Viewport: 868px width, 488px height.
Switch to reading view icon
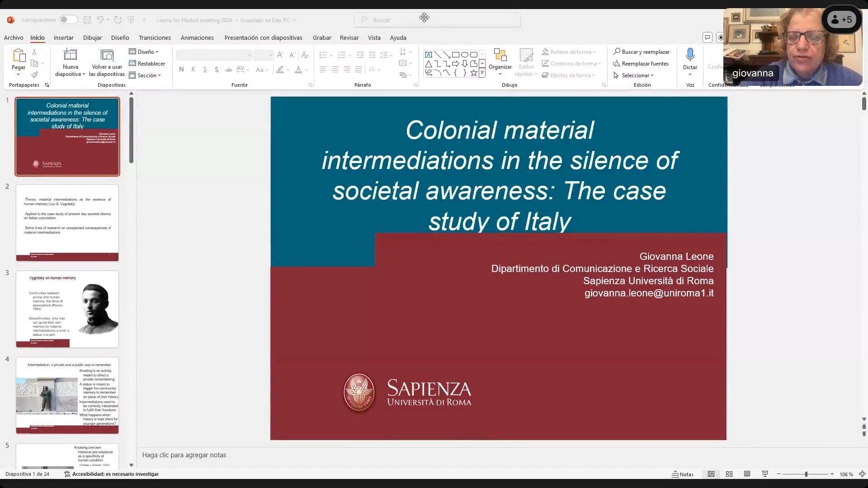[747, 474]
